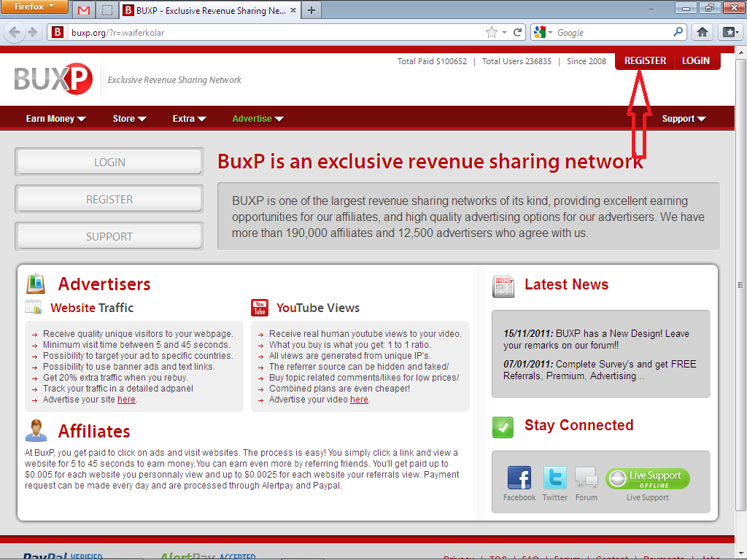Click the grey SUPPORT sidebar button
The image size is (747, 560).
[109, 236]
